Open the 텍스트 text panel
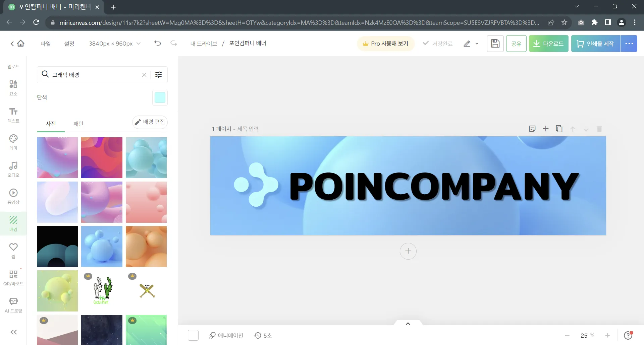Viewport: 644px width, 345px height. [x=13, y=115]
